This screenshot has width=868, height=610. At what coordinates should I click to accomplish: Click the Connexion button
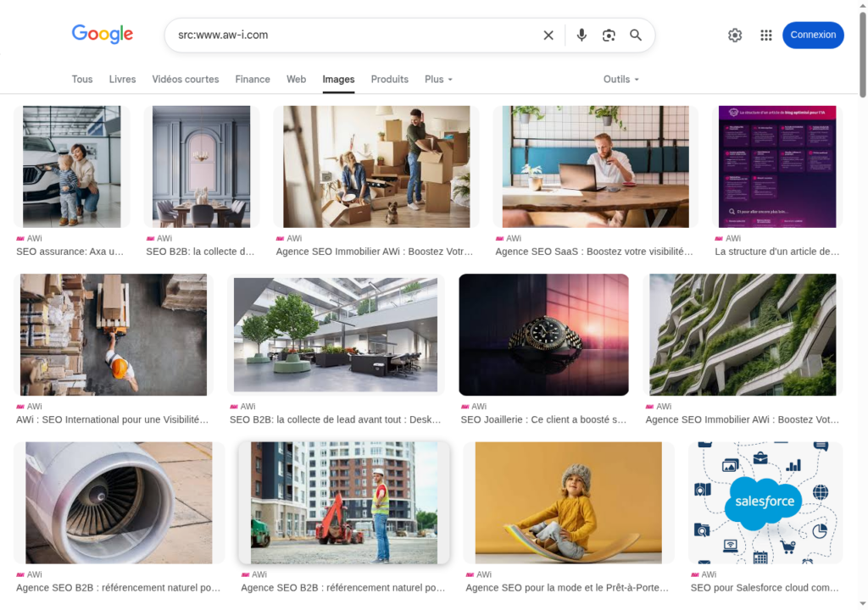[x=813, y=35]
